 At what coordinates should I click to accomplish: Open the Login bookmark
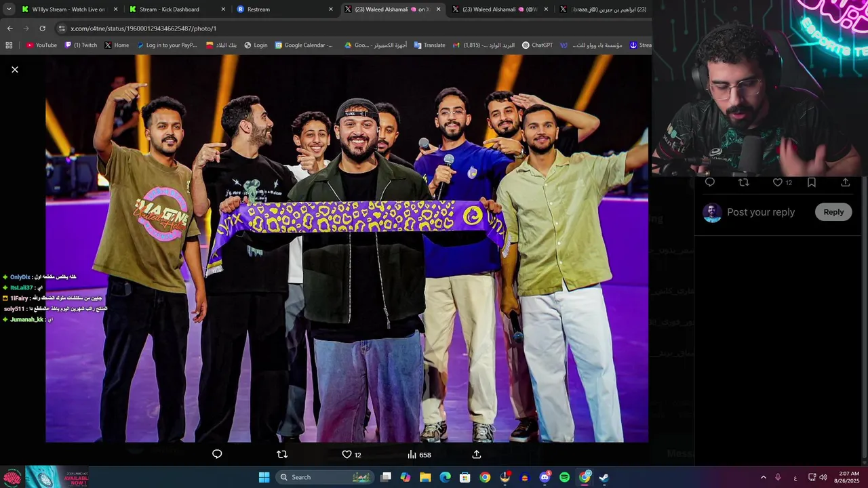pyautogui.click(x=256, y=45)
